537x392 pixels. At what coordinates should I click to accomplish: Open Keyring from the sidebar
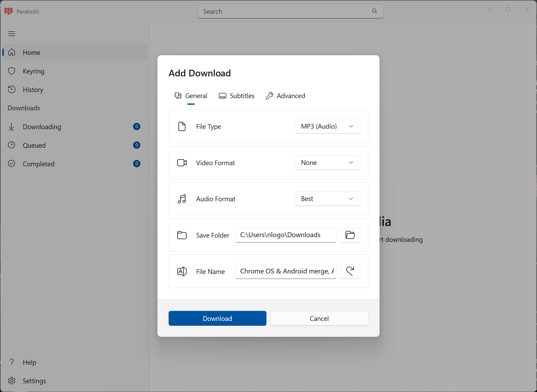(x=33, y=71)
